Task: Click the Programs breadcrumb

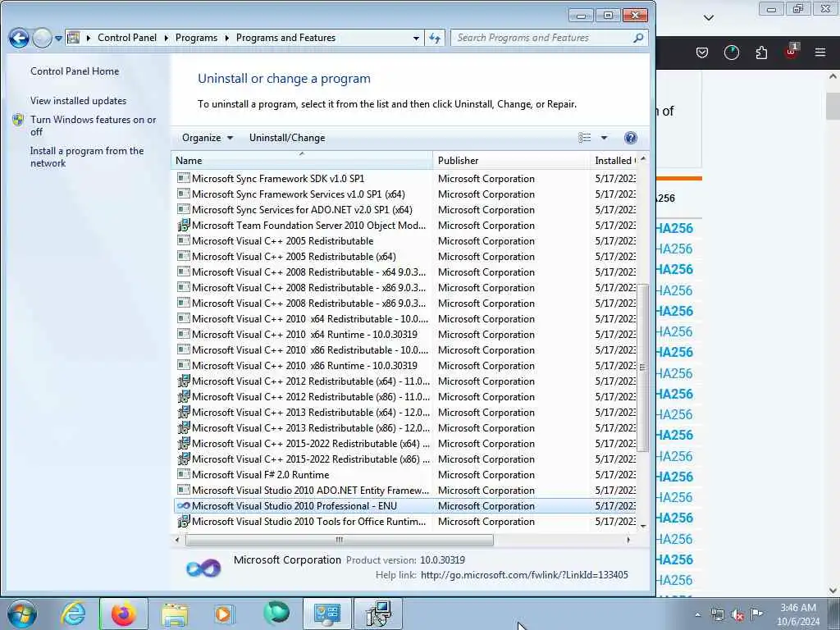Action: tap(196, 38)
